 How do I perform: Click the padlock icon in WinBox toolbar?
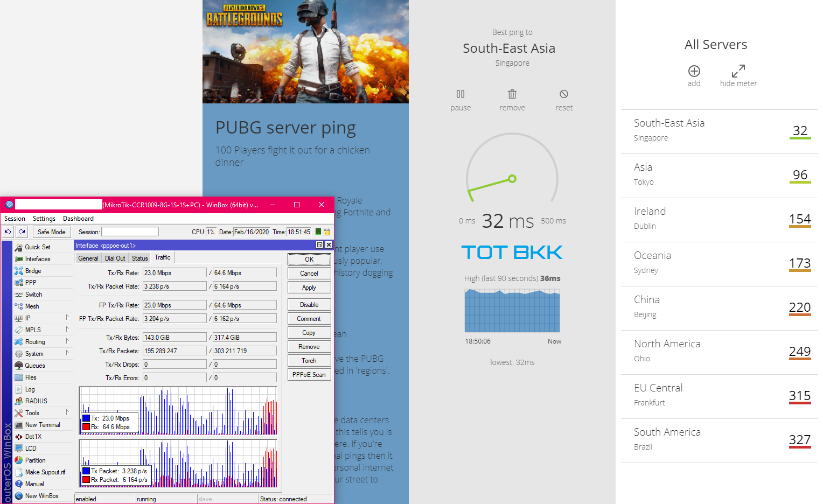(x=326, y=232)
